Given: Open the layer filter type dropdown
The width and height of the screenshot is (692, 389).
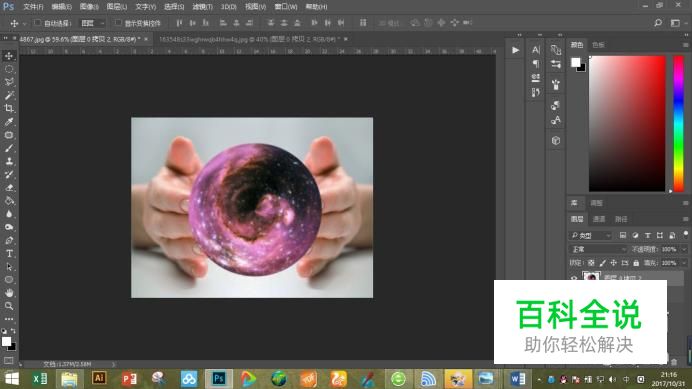Looking at the screenshot, I should pos(590,235).
